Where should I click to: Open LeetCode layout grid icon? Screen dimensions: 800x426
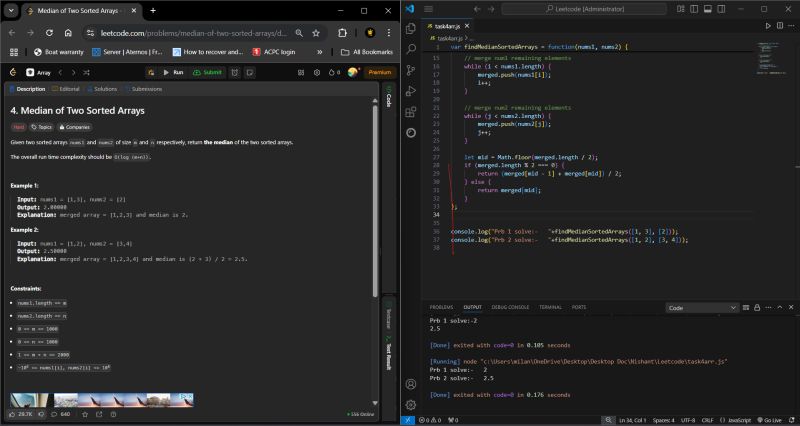[x=301, y=72]
